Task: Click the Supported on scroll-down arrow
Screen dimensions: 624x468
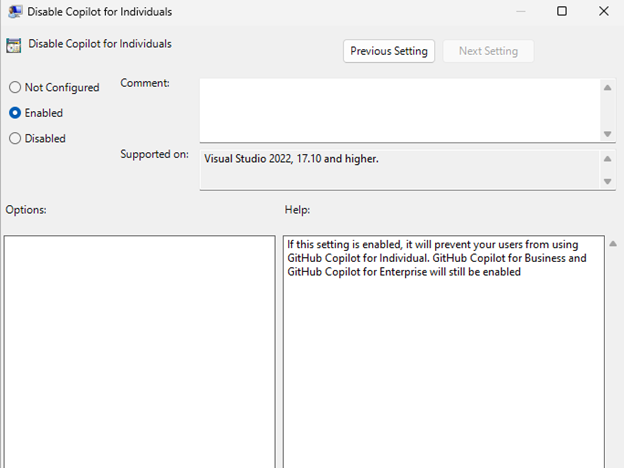Action: (x=607, y=181)
